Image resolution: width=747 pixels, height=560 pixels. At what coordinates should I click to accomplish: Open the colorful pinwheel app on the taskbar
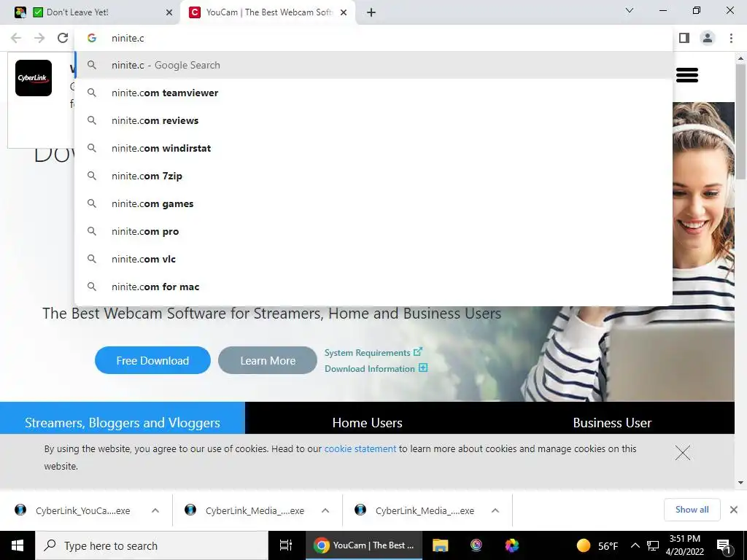point(511,545)
